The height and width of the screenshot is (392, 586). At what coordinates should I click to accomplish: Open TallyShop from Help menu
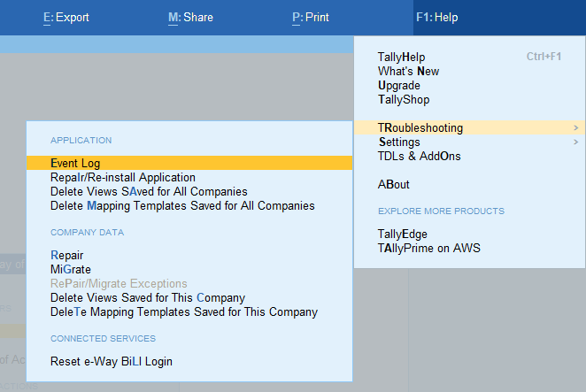pos(404,100)
